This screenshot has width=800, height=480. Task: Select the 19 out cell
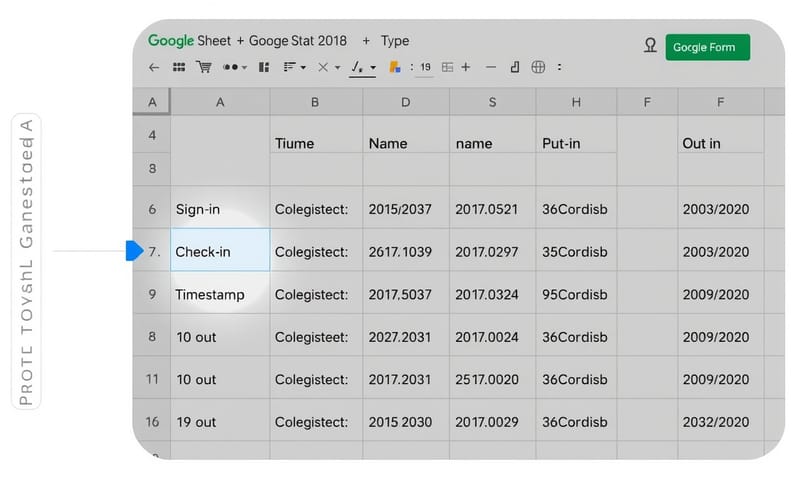coord(220,422)
